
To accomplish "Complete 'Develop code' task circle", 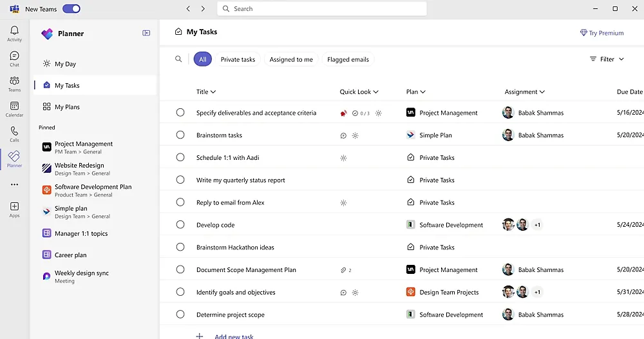I will pos(180,225).
